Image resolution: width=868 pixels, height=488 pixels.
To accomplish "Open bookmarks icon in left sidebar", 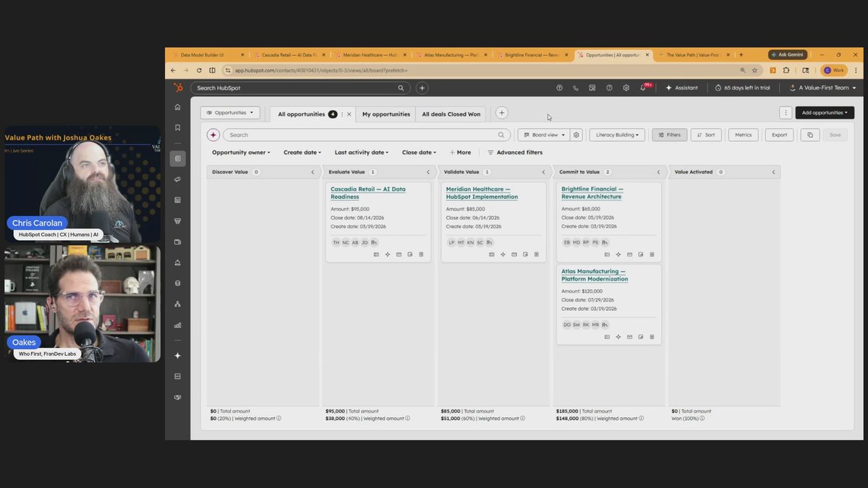I will pyautogui.click(x=178, y=127).
